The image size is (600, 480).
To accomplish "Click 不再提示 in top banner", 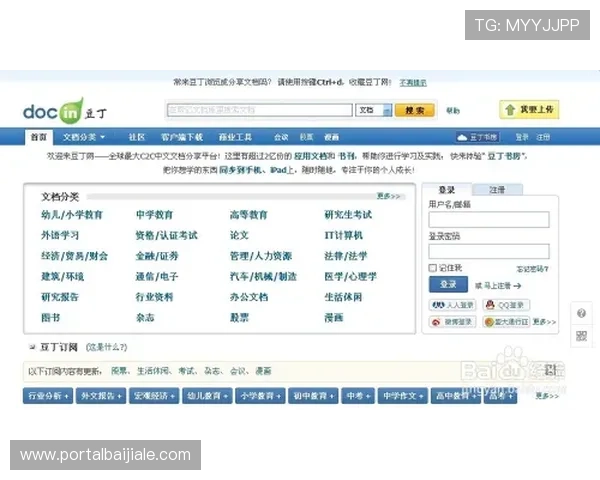I will click(x=413, y=83).
